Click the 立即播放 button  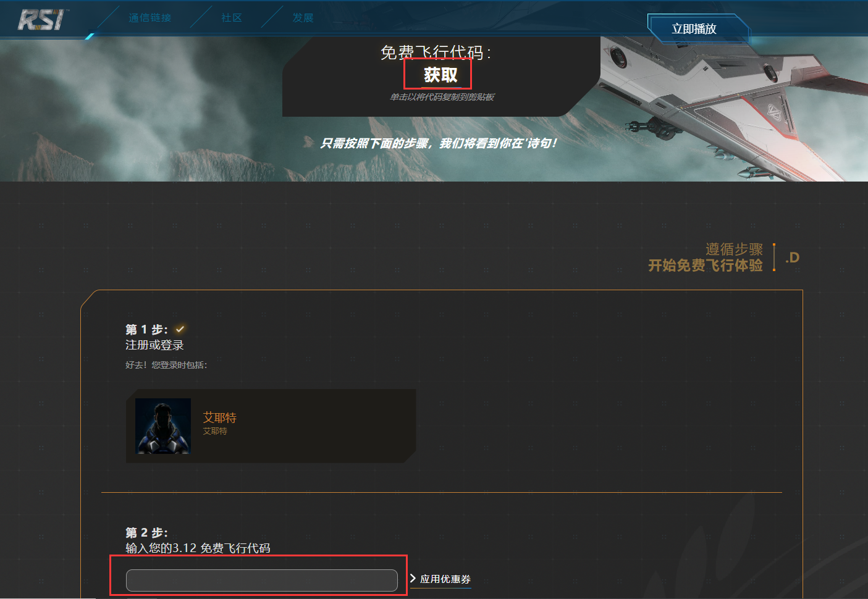pos(694,29)
